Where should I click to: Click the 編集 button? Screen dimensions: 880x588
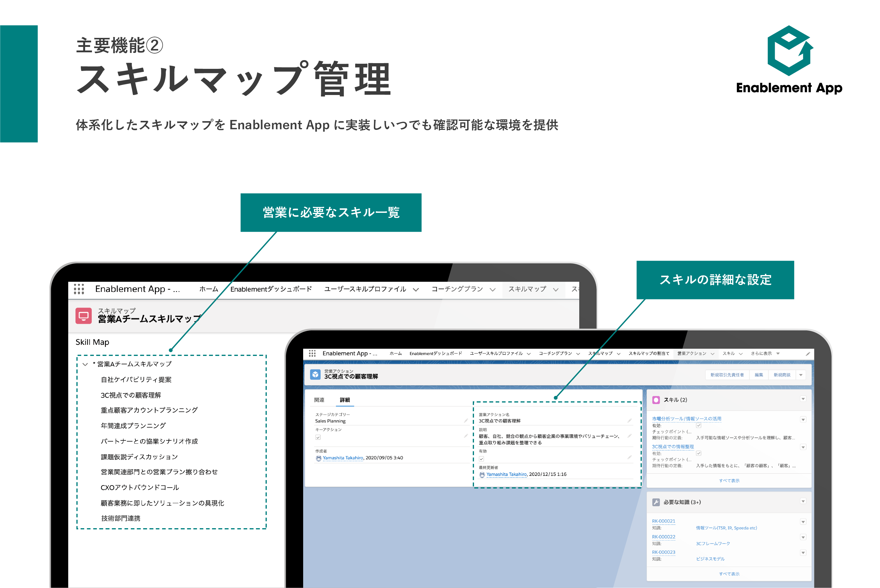click(758, 375)
